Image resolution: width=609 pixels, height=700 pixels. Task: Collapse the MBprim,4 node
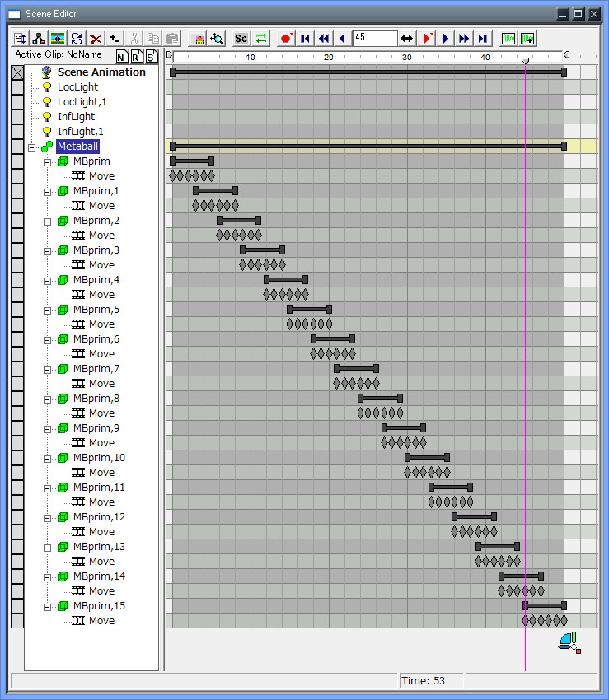tap(47, 281)
